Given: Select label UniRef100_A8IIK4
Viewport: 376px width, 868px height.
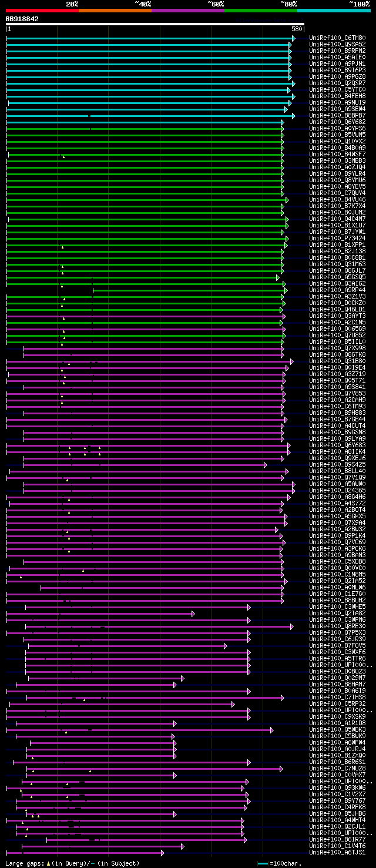Looking at the screenshot, I should coord(337,452).
